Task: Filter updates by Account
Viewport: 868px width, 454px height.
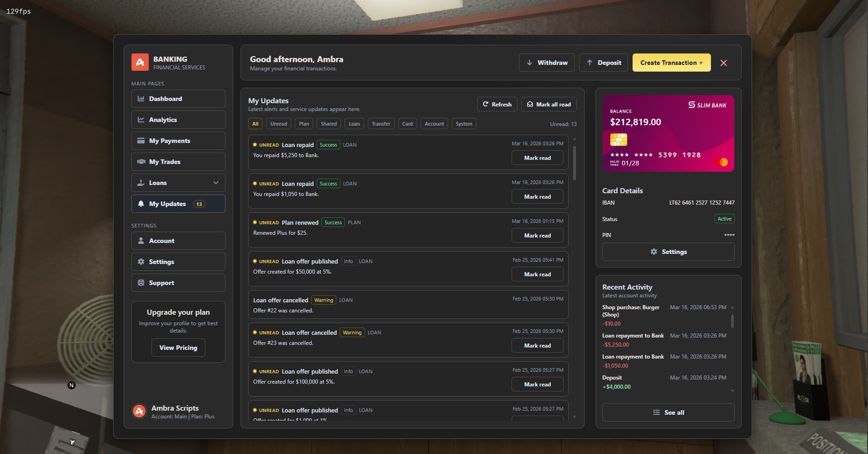Action: (x=434, y=124)
